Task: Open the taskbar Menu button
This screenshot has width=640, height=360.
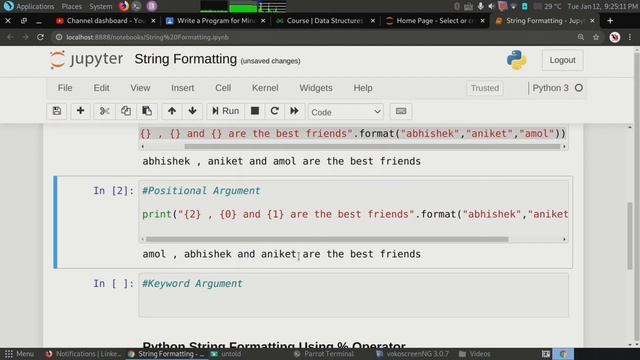Action: point(19,354)
